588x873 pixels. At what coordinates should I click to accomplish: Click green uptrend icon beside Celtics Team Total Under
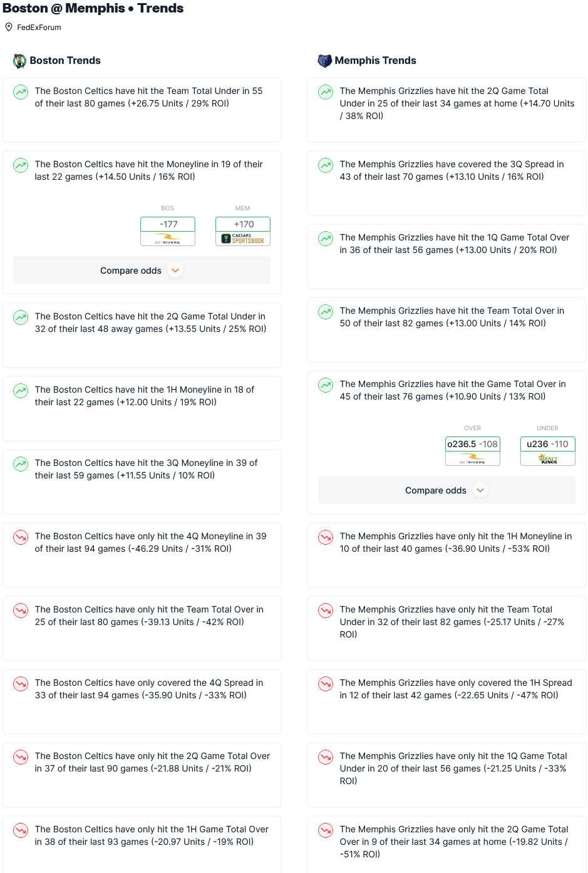click(x=21, y=92)
